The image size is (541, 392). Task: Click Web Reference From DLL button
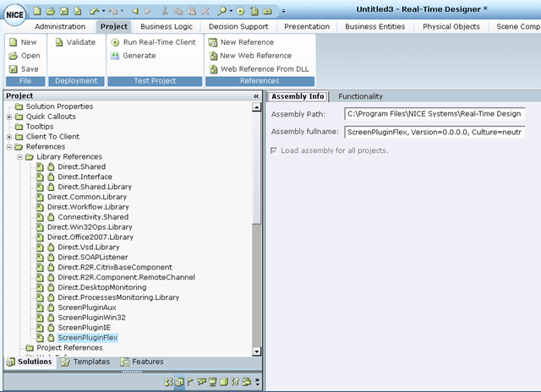click(260, 69)
